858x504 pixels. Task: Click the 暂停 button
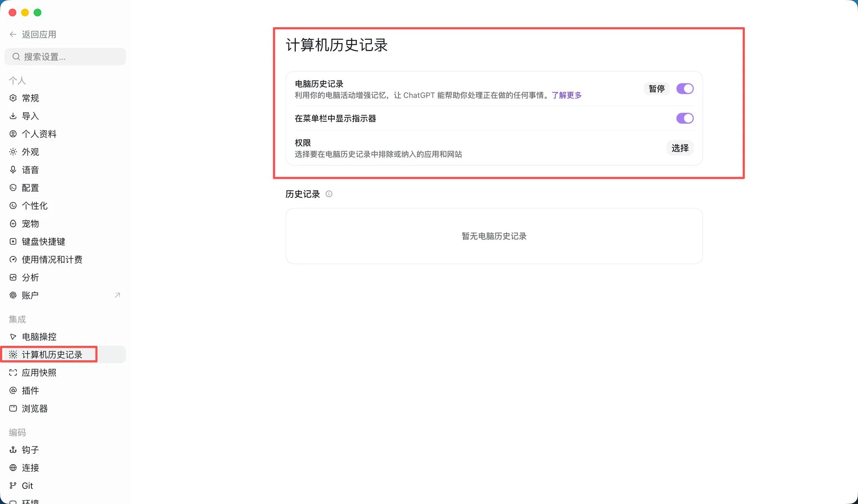(x=656, y=89)
